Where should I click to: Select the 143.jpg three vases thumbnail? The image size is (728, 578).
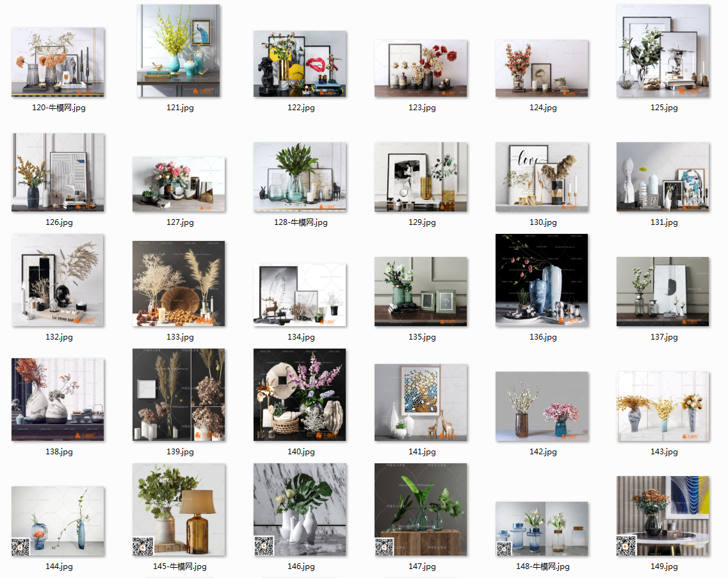(663, 406)
